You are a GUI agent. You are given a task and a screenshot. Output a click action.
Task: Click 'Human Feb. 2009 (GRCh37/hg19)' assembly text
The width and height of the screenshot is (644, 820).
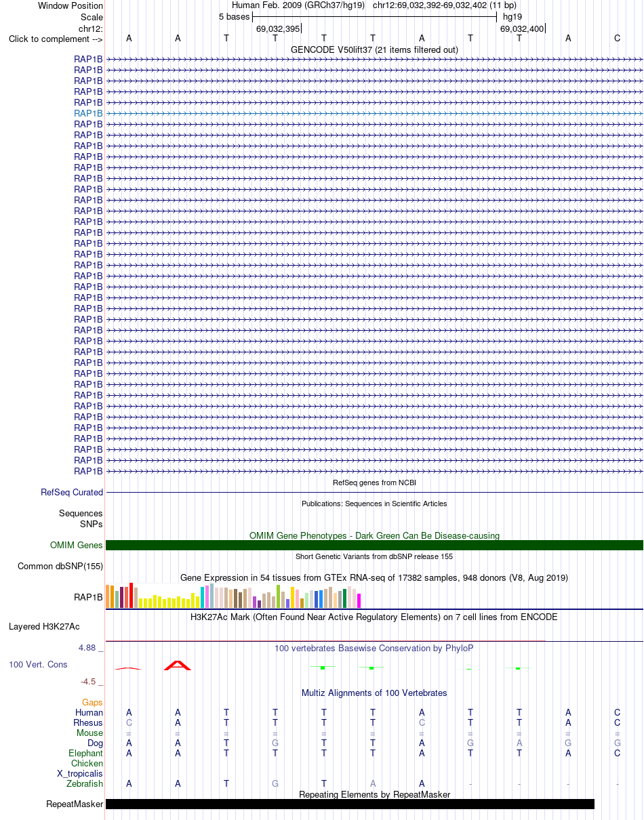point(298,5)
